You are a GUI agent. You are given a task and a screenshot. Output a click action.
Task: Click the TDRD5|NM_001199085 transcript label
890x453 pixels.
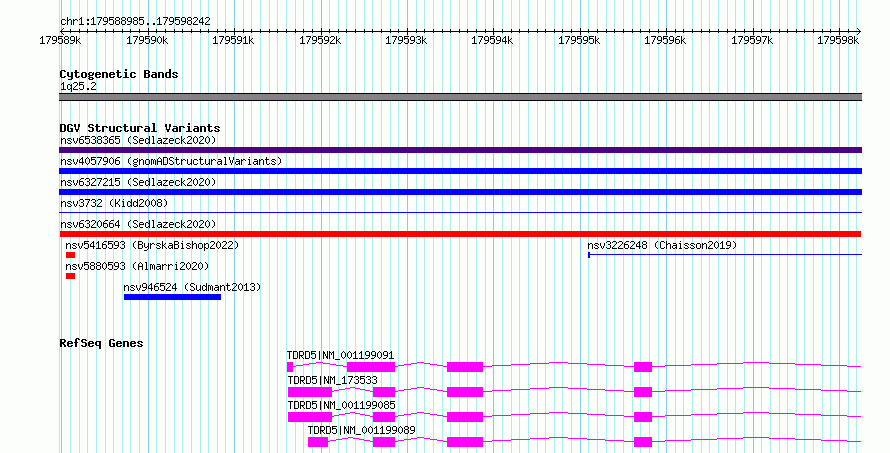point(341,405)
